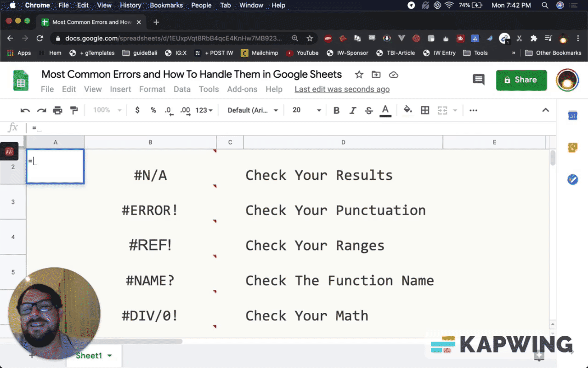Open the YouTube bookmark
The image size is (588, 368).
click(302, 53)
